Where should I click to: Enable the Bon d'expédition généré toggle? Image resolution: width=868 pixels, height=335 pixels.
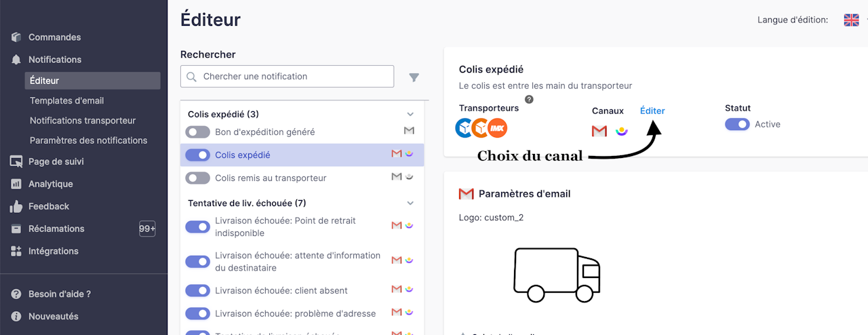pos(197,132)
